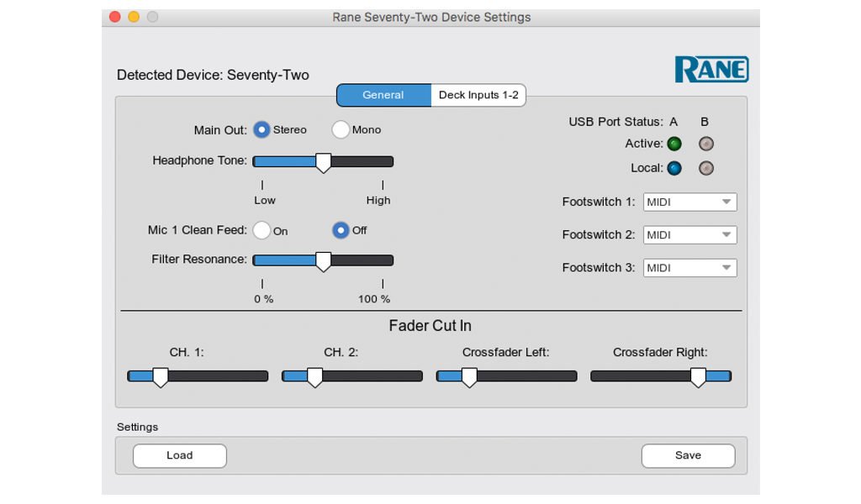The height and width of the screenshot is (504, 861).
Task: Switch to the General tab
Action: (x=383, y=95)
